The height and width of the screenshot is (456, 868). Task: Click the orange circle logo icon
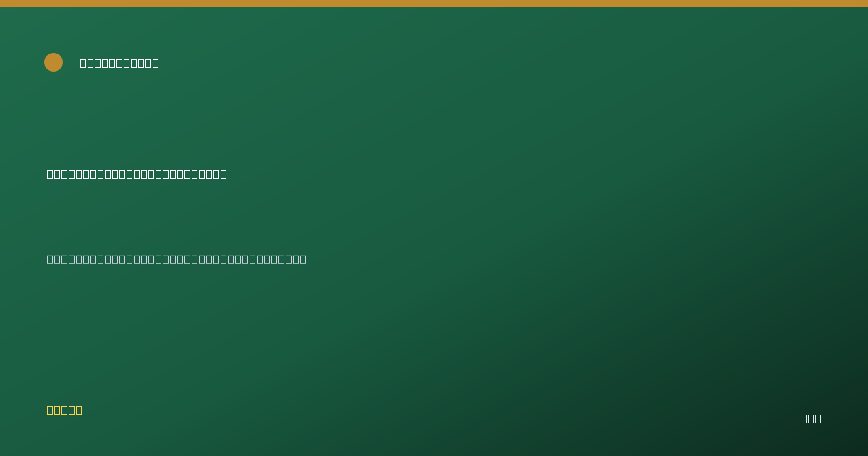pos(54,62)
